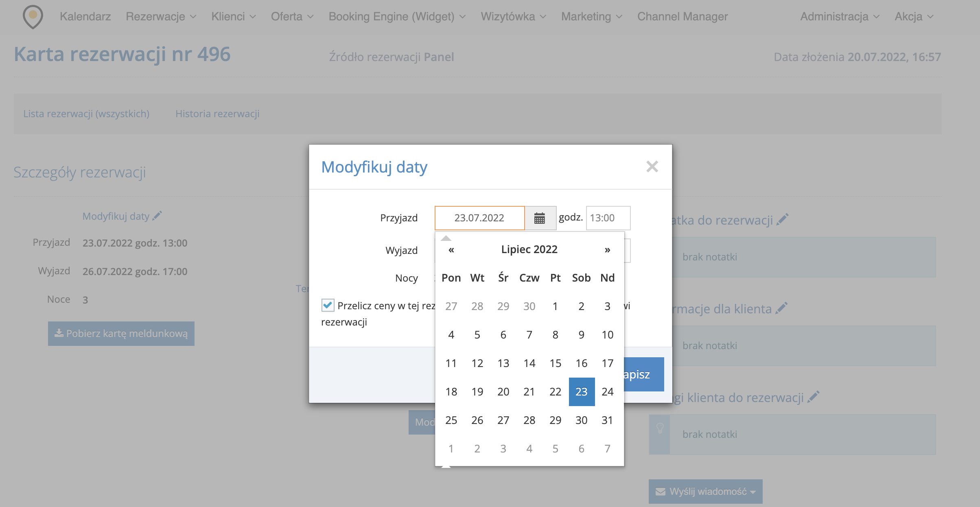980x507 pixels.
Task: Edit the reservation note with the pencil icon
Action: [x=782, y=220]
